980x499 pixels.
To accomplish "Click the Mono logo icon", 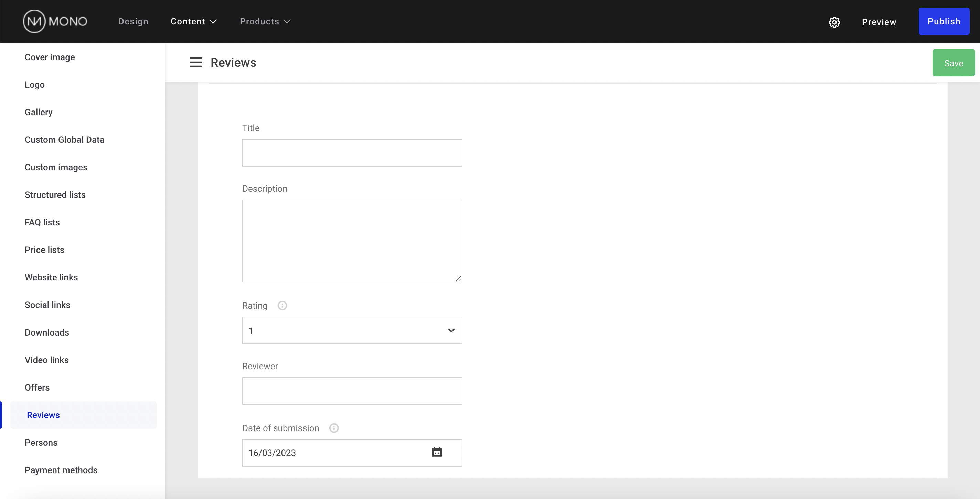I will 55,21.
